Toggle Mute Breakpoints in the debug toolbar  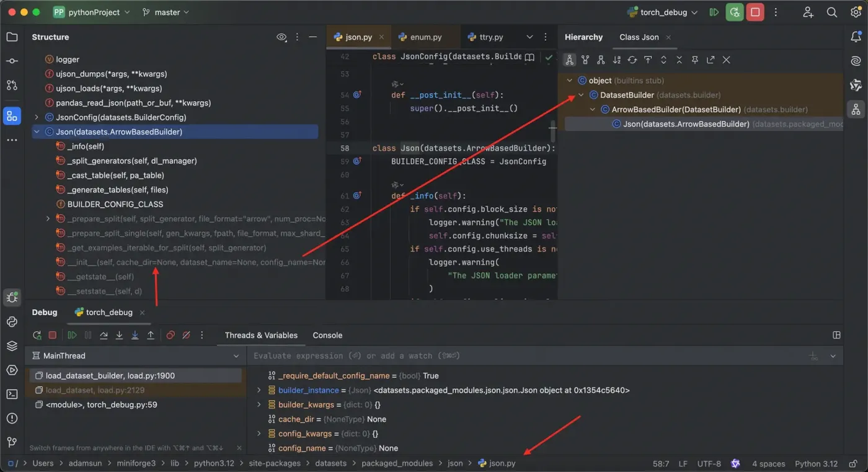(186, 336)
